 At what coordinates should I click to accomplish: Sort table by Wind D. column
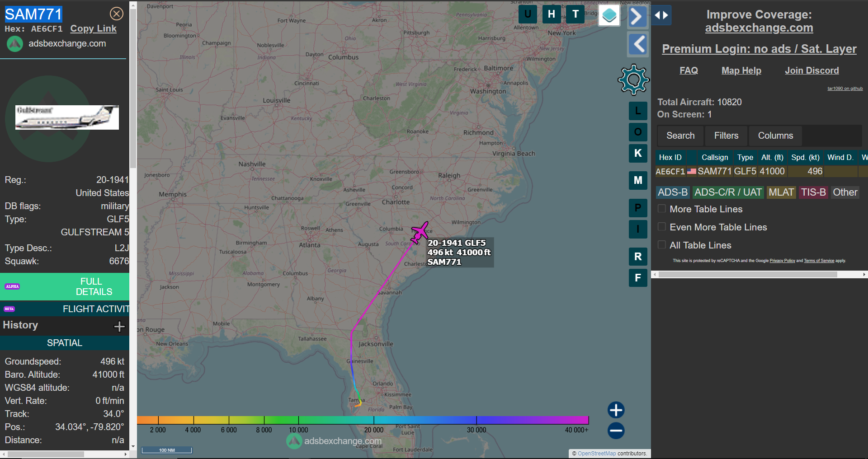840,157
